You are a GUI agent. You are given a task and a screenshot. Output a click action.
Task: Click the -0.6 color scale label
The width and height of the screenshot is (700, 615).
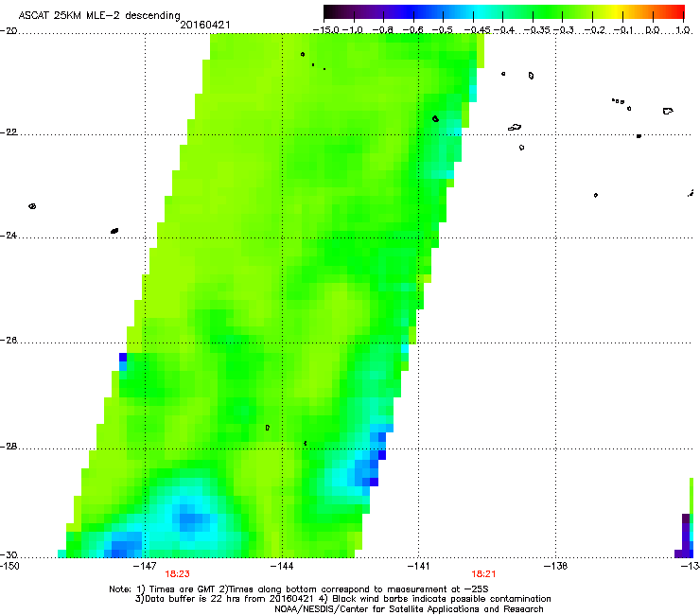pyautogui.click(x=413, y=30)
